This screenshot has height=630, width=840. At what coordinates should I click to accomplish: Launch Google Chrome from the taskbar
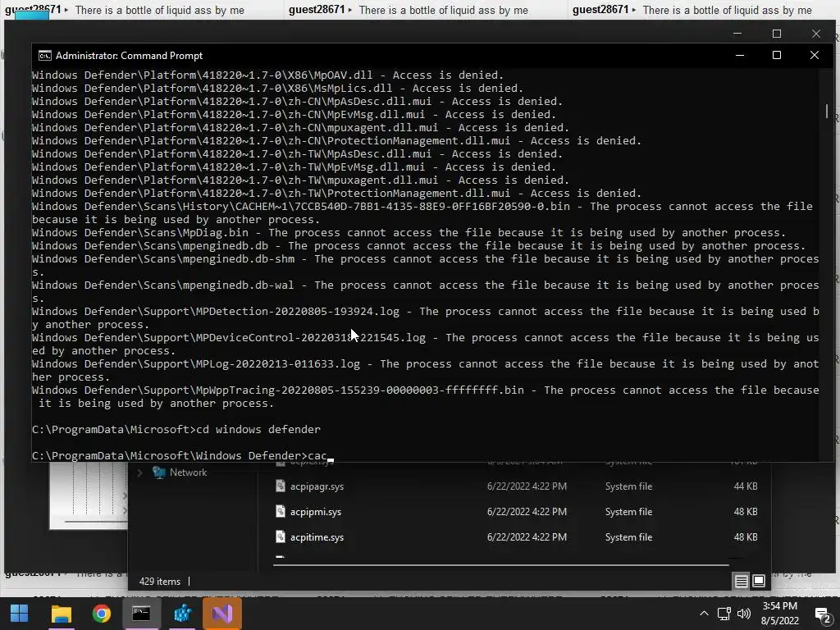101,614
